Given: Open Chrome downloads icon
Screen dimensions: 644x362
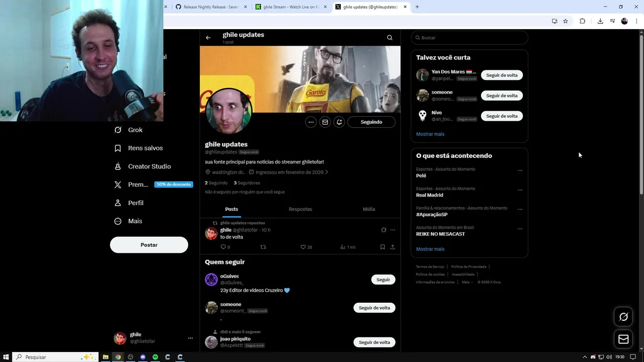Looking at the screenshot, I should (x=600, y=21).
